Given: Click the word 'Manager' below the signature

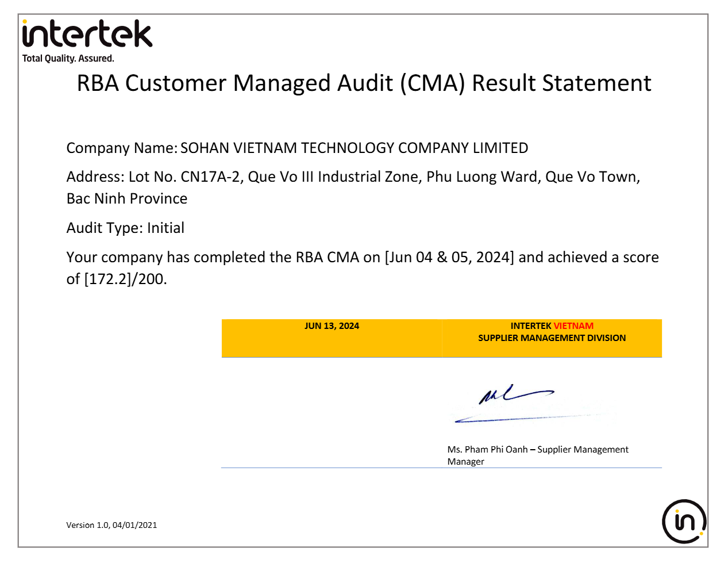Looking at the screenshot, I should pyautogui.click(x=465, y=462).
